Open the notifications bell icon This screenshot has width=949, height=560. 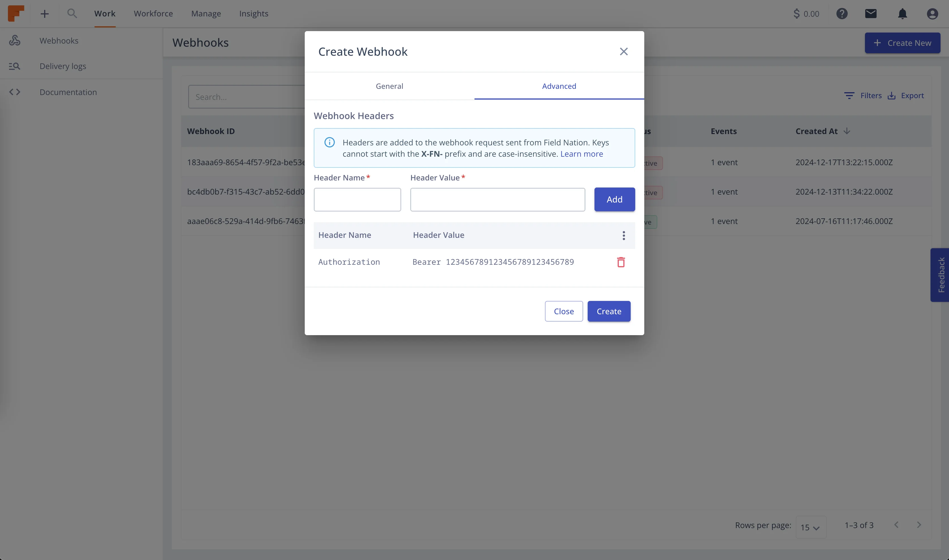pyautogui.click(x=903, y=14)
